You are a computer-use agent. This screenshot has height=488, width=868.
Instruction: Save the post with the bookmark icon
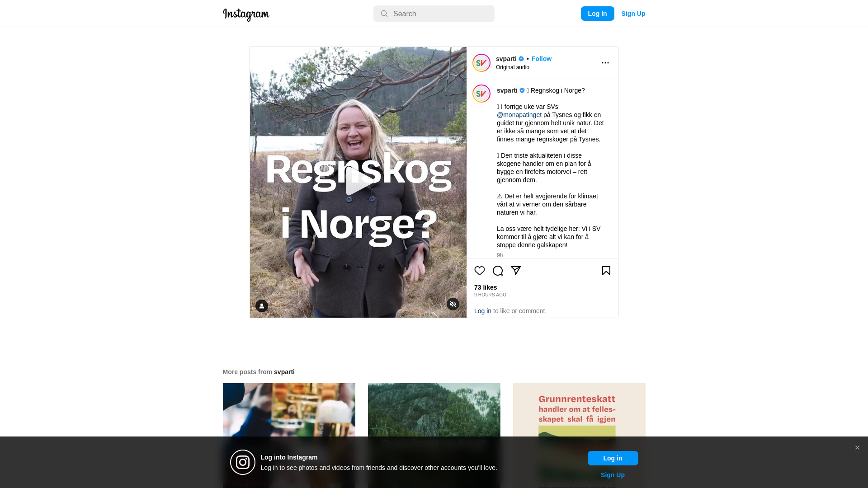point(606,271)
